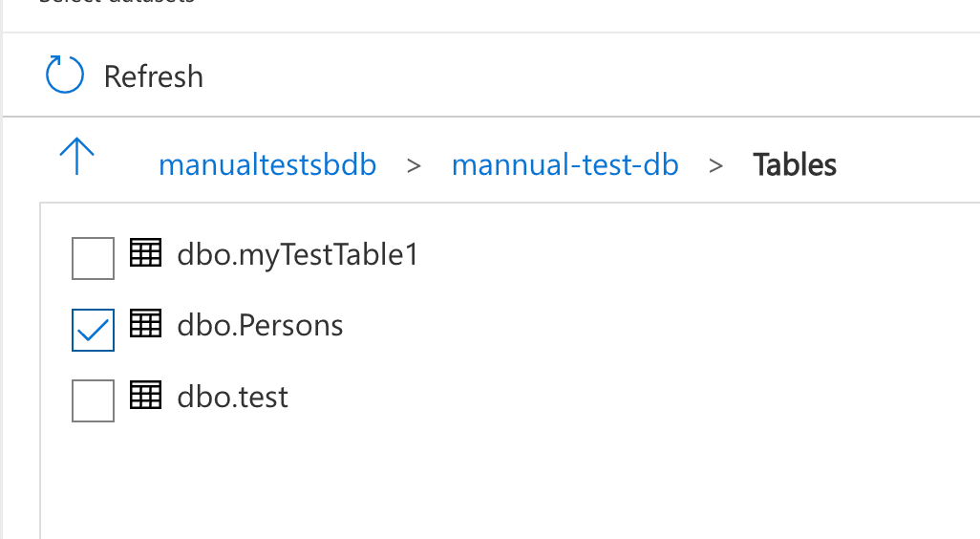Navigate to the manualtestsbdb breadcrumb
The height and width of the screenshot is (539, 980).
coord(267,165)
